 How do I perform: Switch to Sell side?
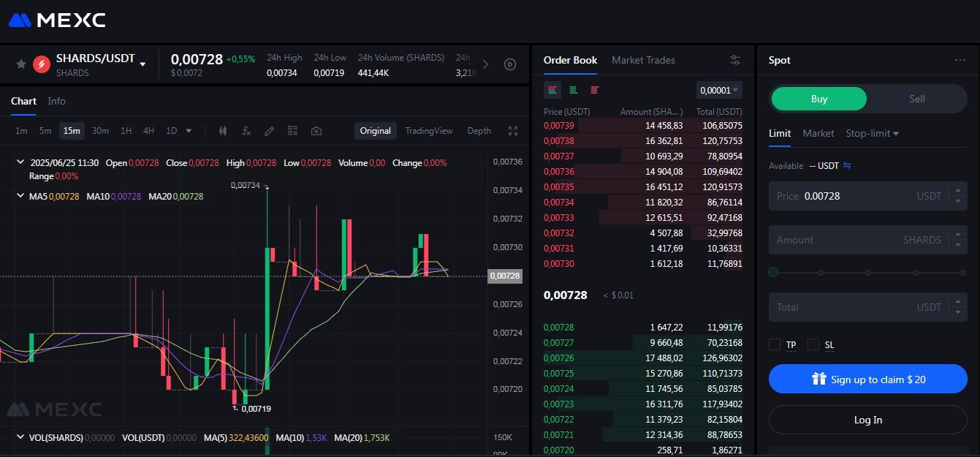[916, 99]
